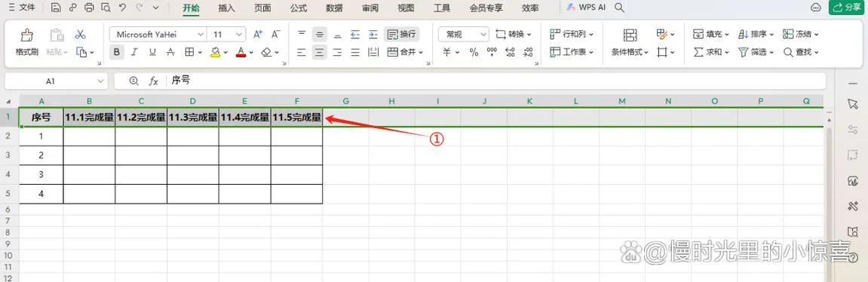Click the red font color A
Image resolution: width=868 pixels, height=282 pixels.
[241, 52]
